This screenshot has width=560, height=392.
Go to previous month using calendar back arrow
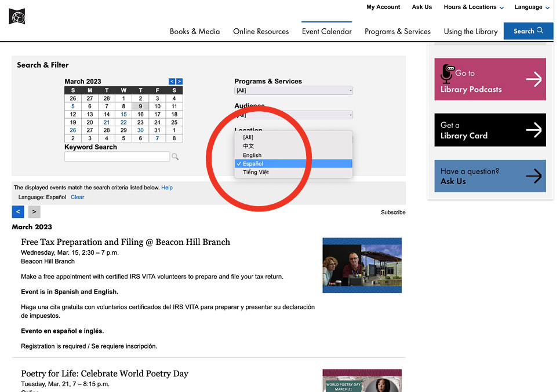point(172,82)
